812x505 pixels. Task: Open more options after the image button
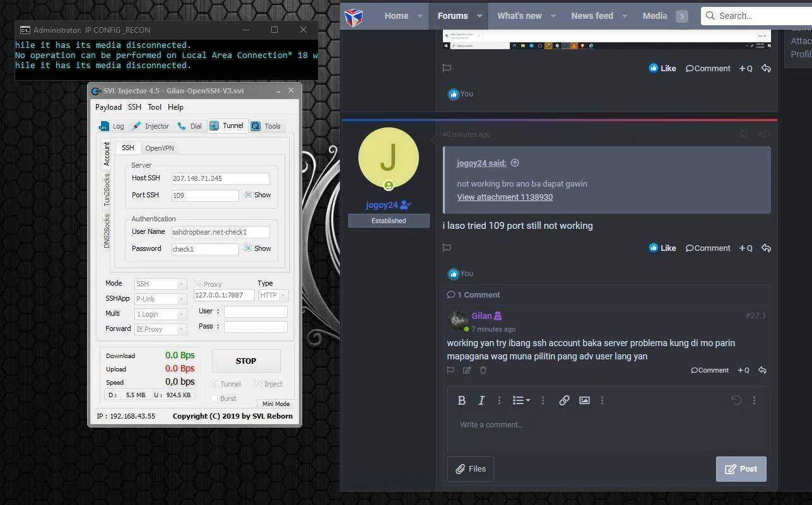point(602,400)
